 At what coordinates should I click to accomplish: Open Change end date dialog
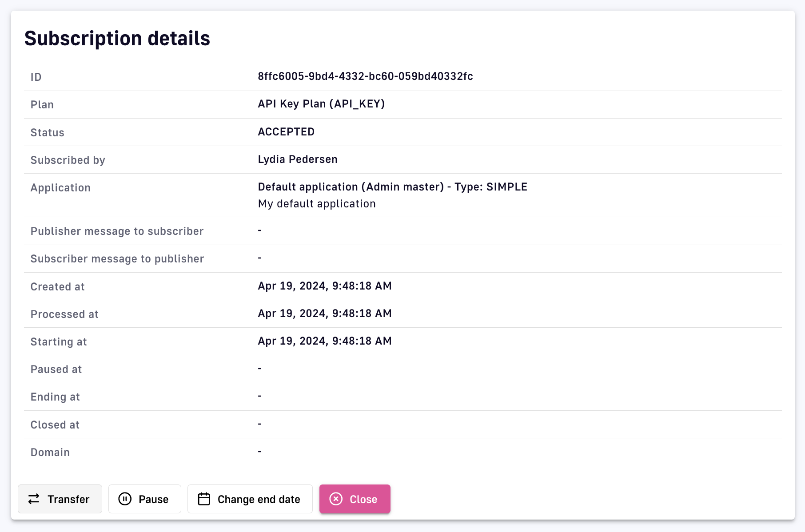(259, 500)
